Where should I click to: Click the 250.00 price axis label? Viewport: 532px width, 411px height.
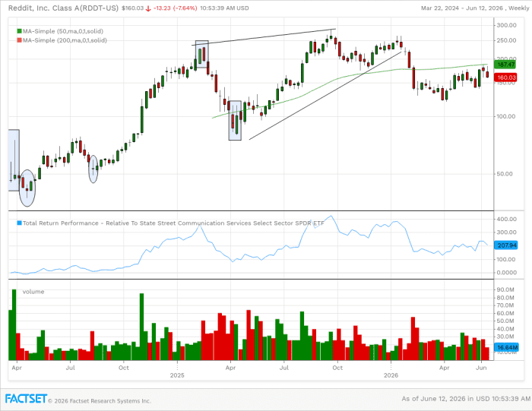pos(507,41)
